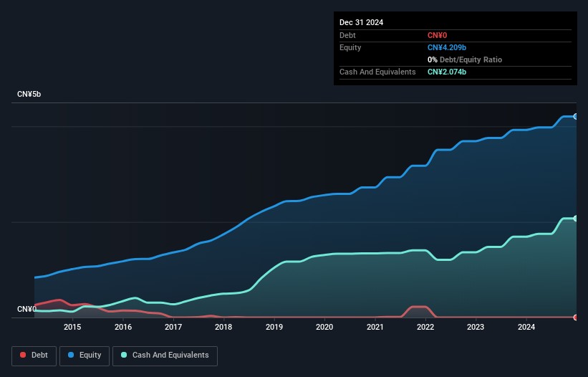Click the CN¥4.209b Equity value in tooltip
The image size is (588, 377).
click(x=447, y=47)
